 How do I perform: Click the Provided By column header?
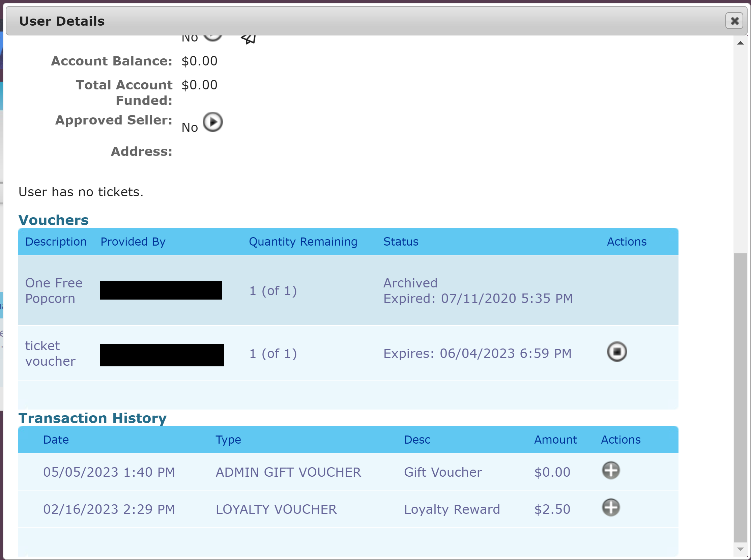tap(133, 242)
